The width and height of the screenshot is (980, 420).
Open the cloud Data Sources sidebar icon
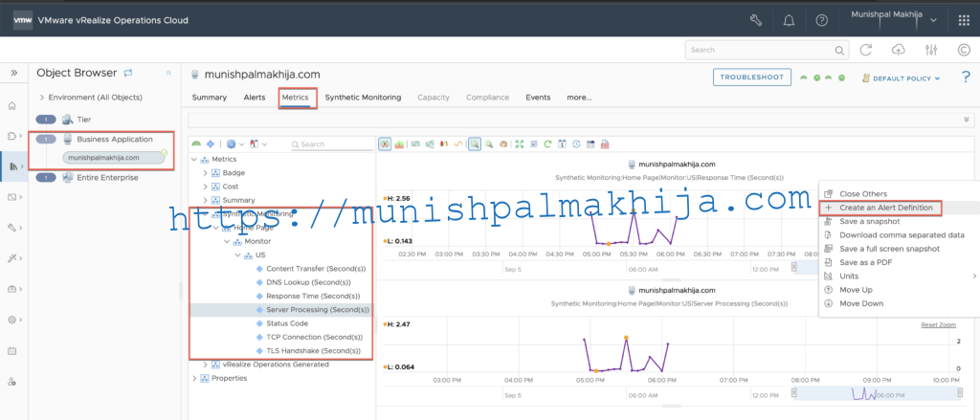point(11,136)
